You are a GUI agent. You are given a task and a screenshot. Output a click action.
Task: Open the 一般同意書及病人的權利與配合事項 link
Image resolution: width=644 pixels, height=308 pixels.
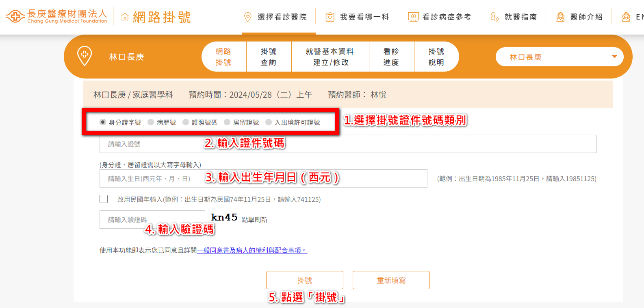(252, 250)
